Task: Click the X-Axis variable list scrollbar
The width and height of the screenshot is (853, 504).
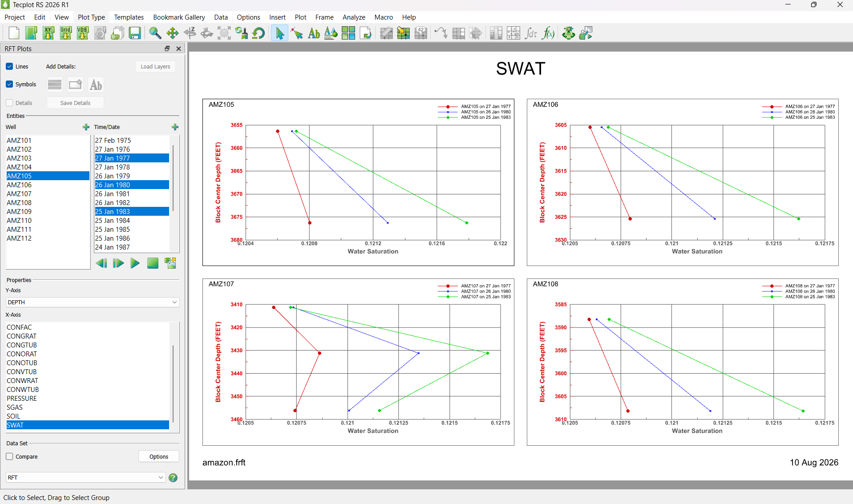Action: click(173, 383)
